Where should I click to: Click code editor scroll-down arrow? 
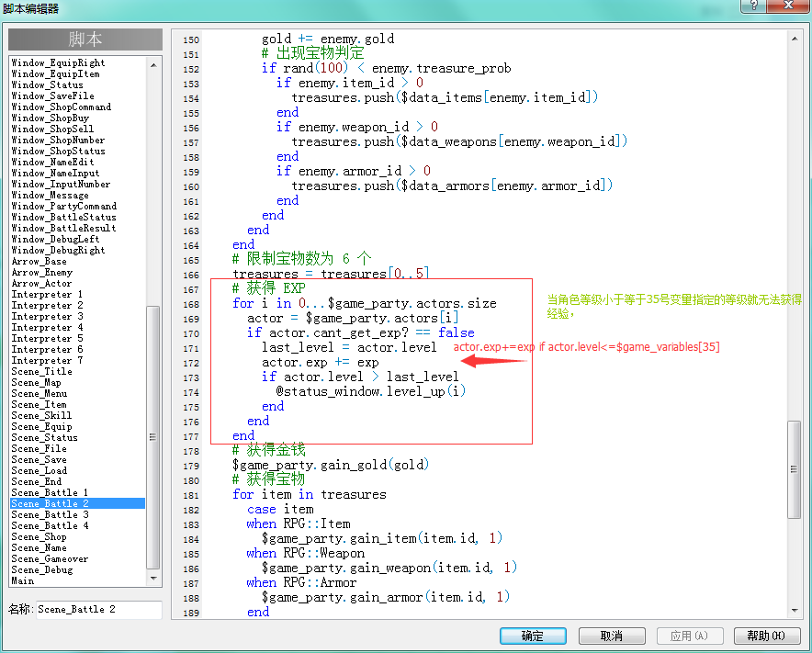click(x=795, y=611)
